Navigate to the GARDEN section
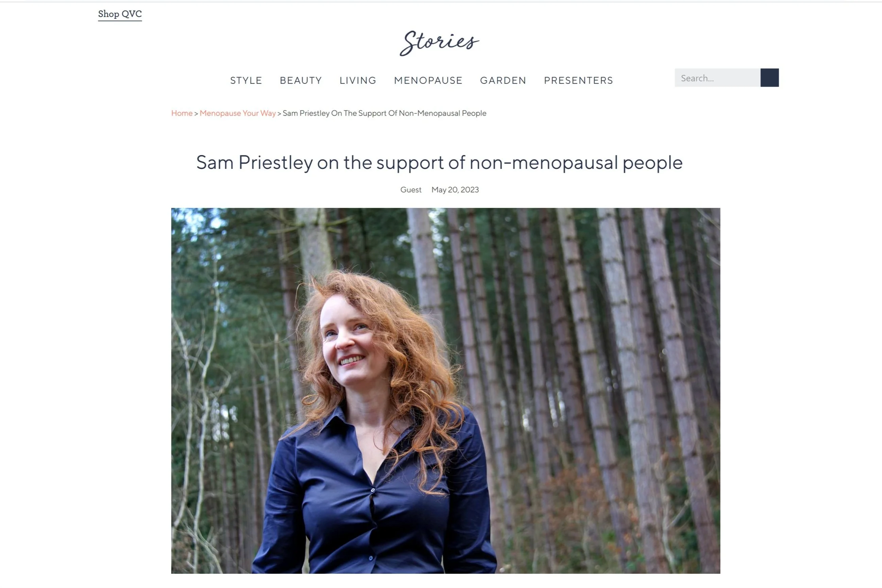 pos(503,80)
